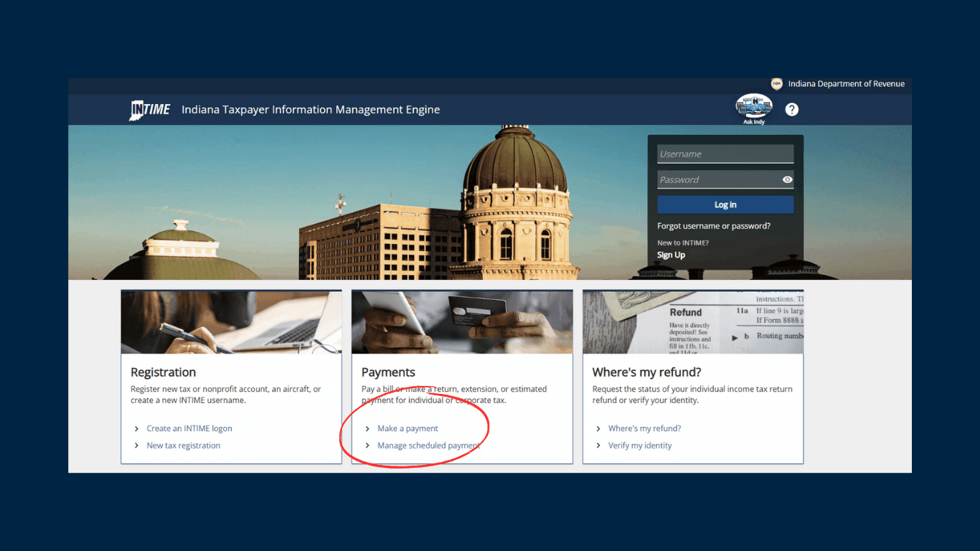Click the Indiana Department of Revenue seal
Viewport: 980px width, 551px height.
[776, 84]
